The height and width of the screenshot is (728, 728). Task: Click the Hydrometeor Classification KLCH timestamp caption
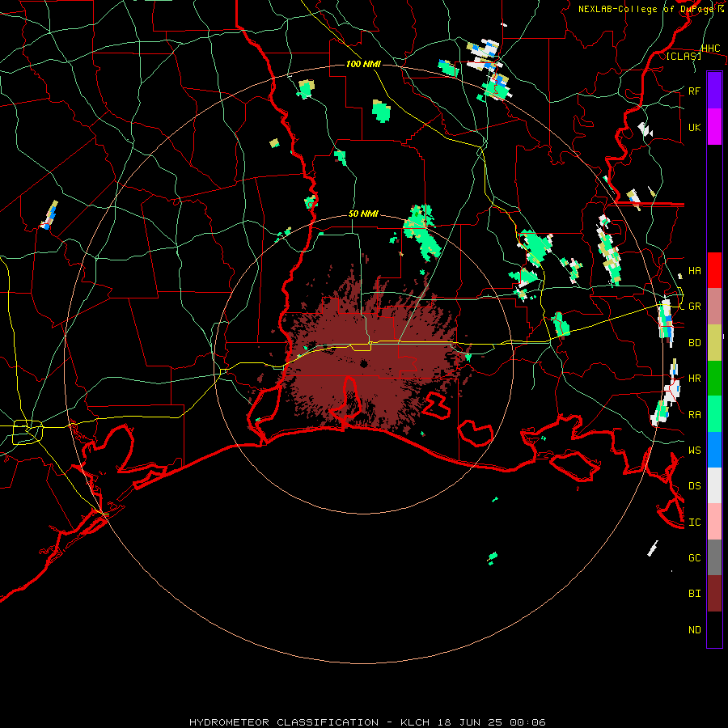click(x=367, y=722)
